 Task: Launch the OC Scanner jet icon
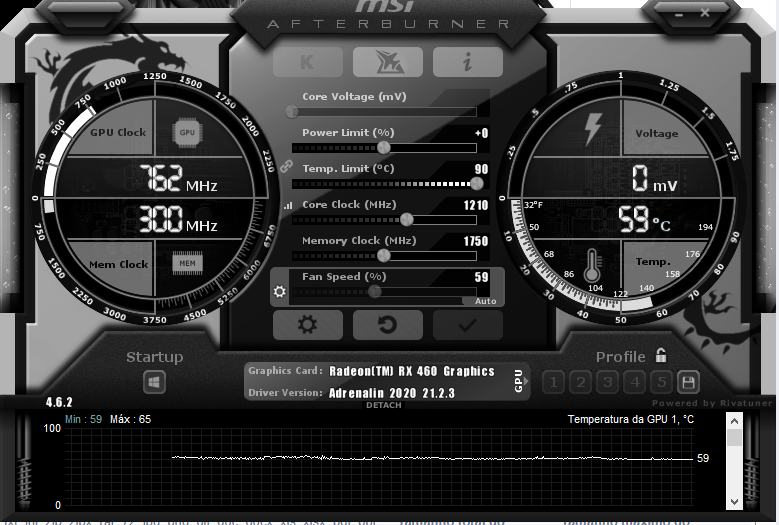(x=388, y=62)
